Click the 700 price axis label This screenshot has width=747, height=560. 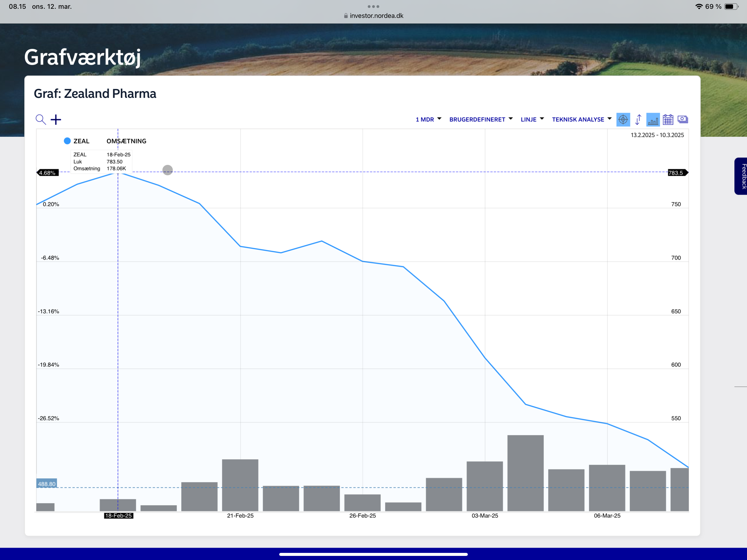coord(676,258)
